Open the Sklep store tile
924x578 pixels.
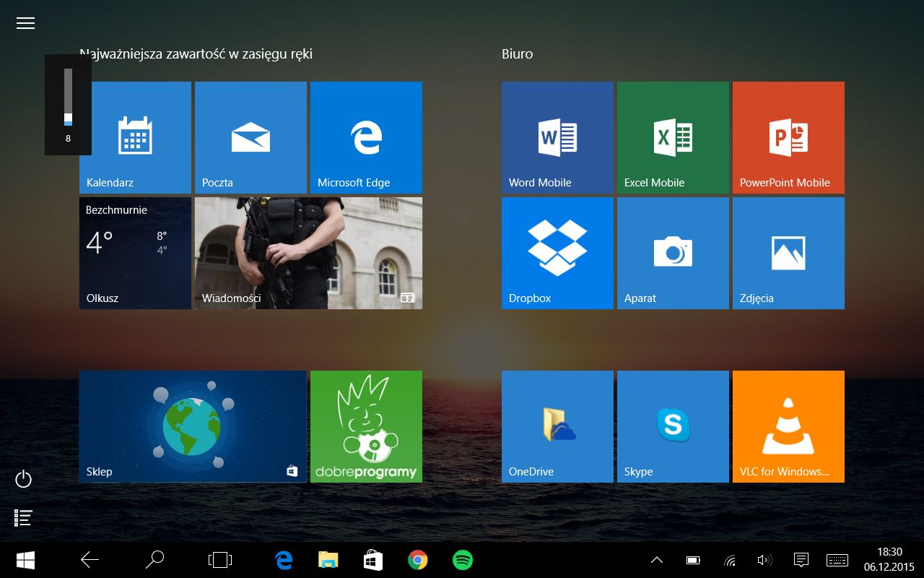click(193, 426)
